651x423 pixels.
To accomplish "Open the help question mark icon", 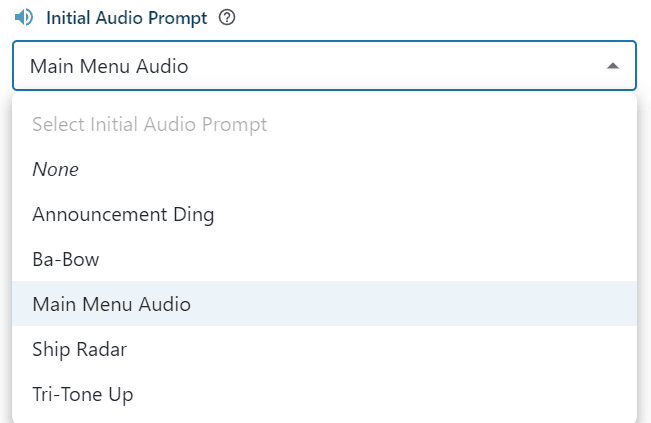I will (x=226, y=18).
